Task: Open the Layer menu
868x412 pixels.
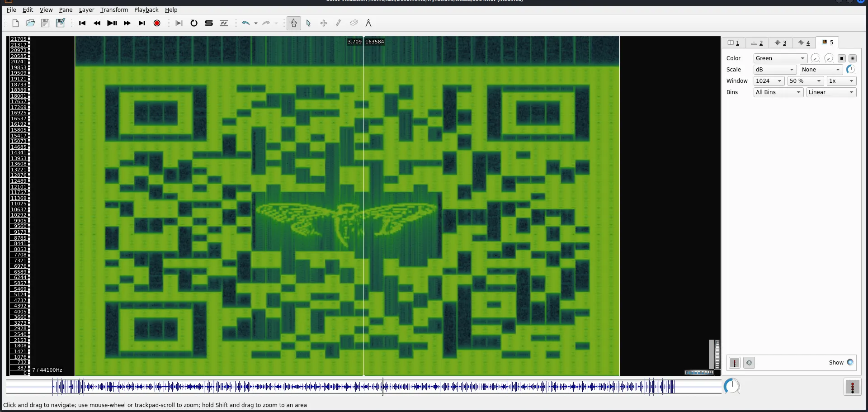Action: [86, 10]
